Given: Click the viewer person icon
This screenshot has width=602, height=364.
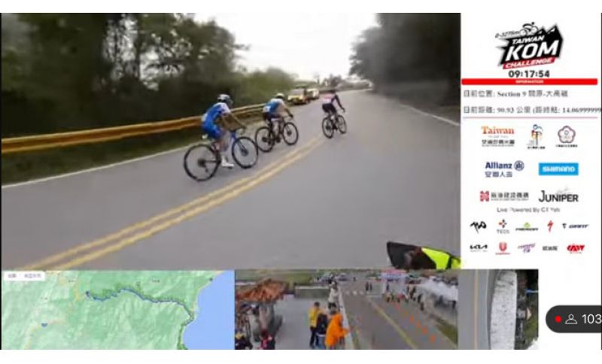Looking at the screenshot, I should (x=571, y=319).
